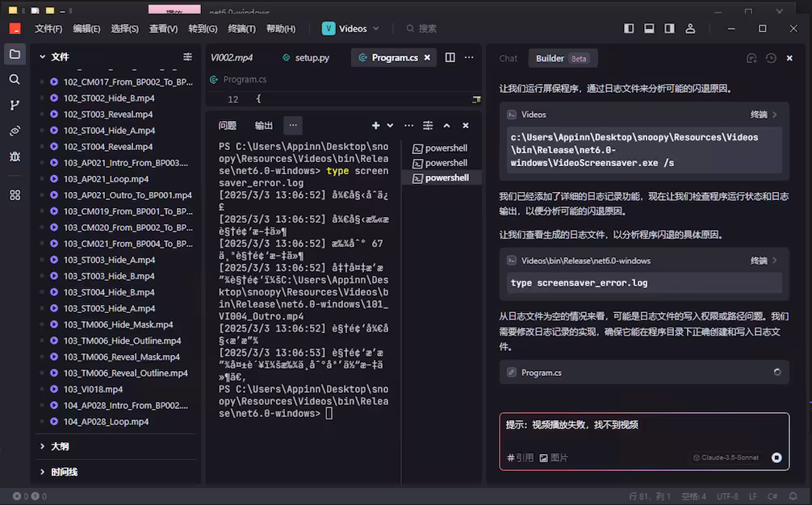Select the Builder Beta tab

563,58
